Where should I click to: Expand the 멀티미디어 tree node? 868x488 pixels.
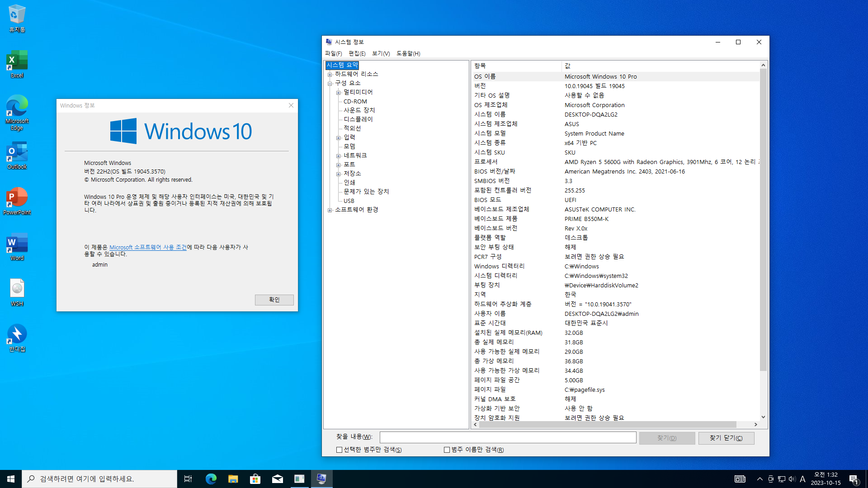tap(339, 93)
